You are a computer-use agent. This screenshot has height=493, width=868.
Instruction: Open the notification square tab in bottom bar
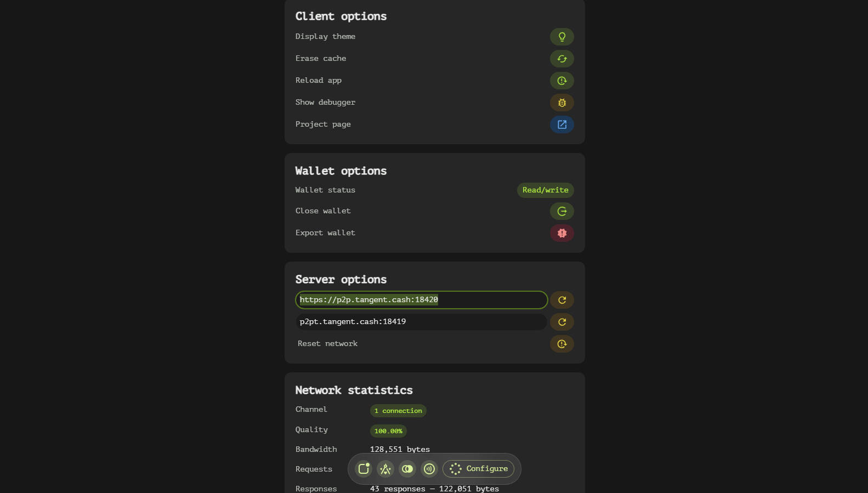(364, 469)
